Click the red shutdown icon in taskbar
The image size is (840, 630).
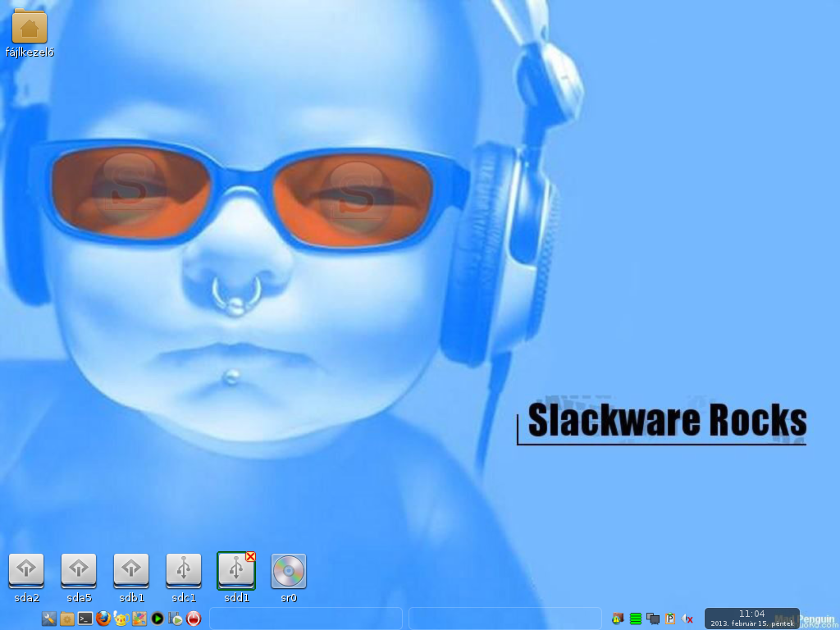coord(190,619)
